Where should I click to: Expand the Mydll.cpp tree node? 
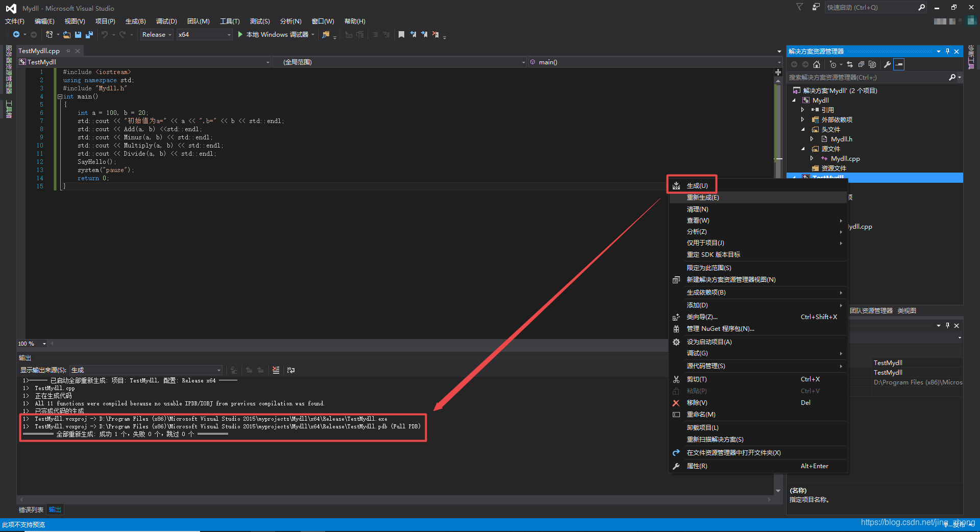tap(812, 158)
